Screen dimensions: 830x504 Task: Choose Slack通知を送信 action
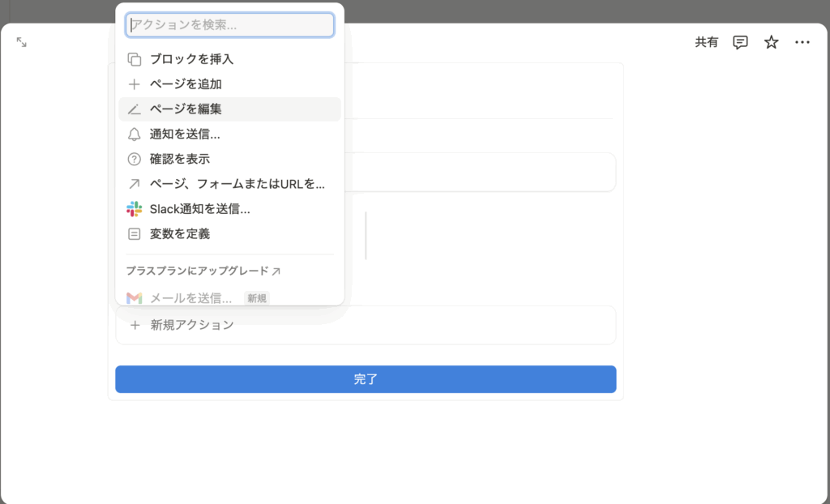199,209
